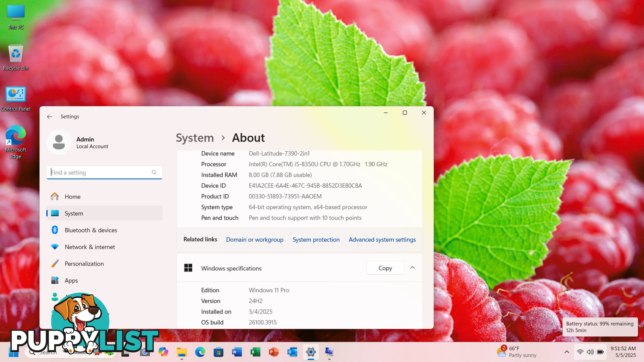
Task: Collapse Windows specifications section chevron
Action: [x=413, y=268]
